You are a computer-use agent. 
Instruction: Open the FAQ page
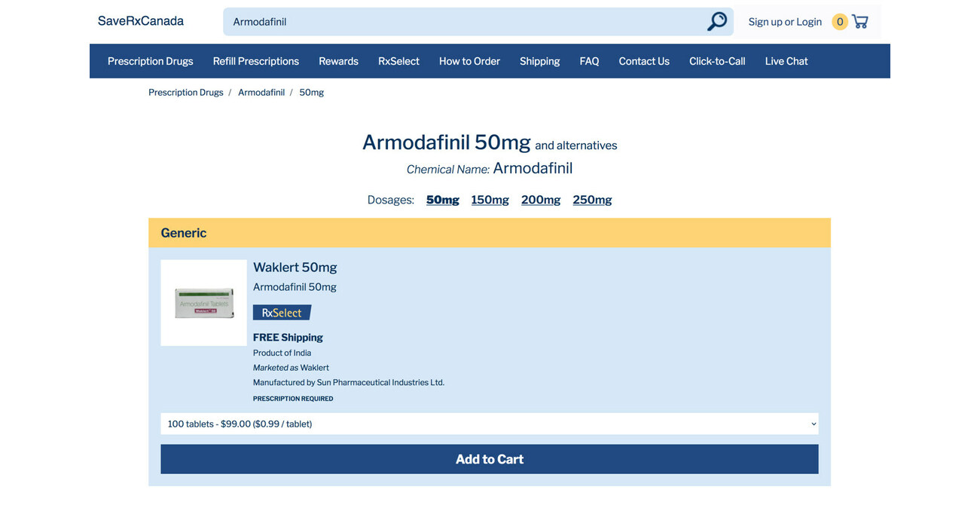coord(589,61)
